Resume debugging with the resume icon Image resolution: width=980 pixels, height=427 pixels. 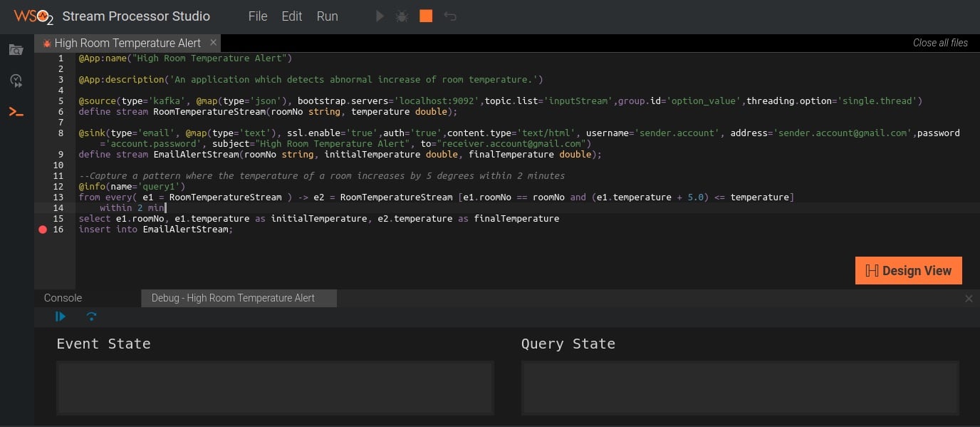[61, 317]
